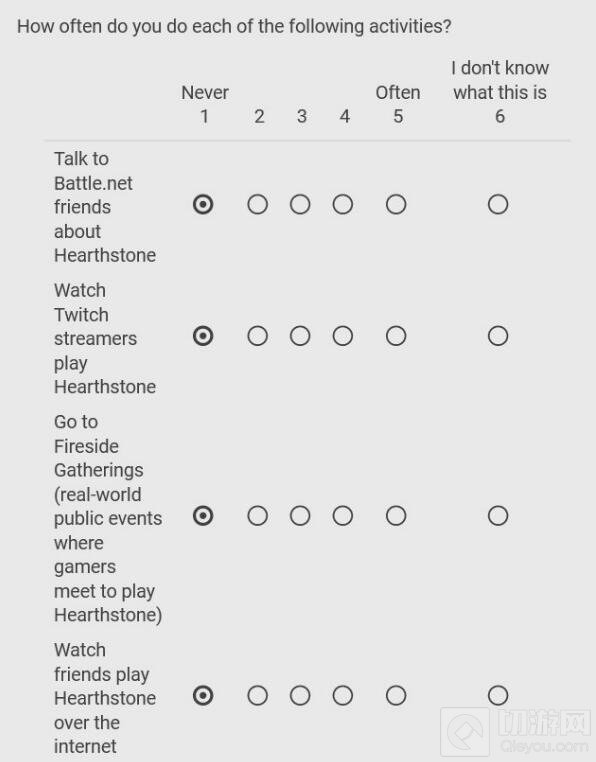
Task: Choose Often 5 for Watch Twitch streamers
Action: click(396, 336)
